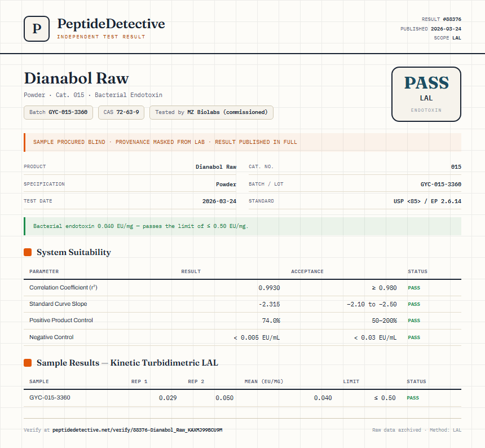Click the CAT. NO. value 015
The height and width of the screenshot is (448, 485).
(x=456, y=167)
